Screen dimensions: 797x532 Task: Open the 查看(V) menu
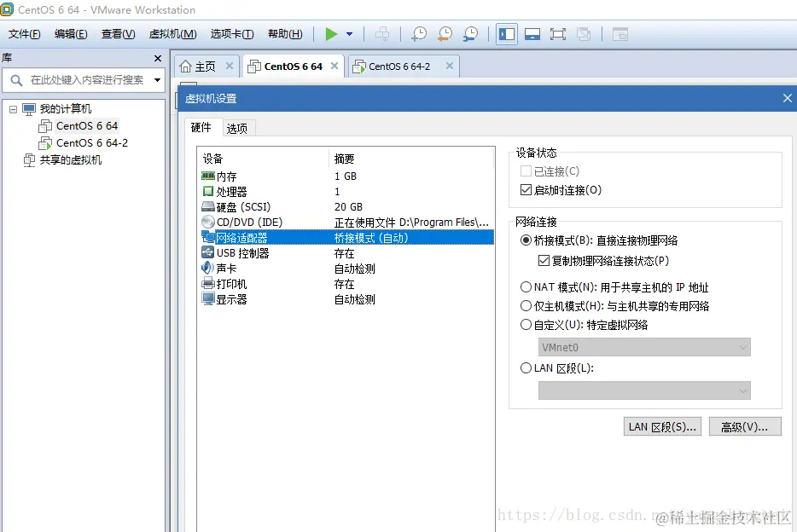[x=118, y=34]
